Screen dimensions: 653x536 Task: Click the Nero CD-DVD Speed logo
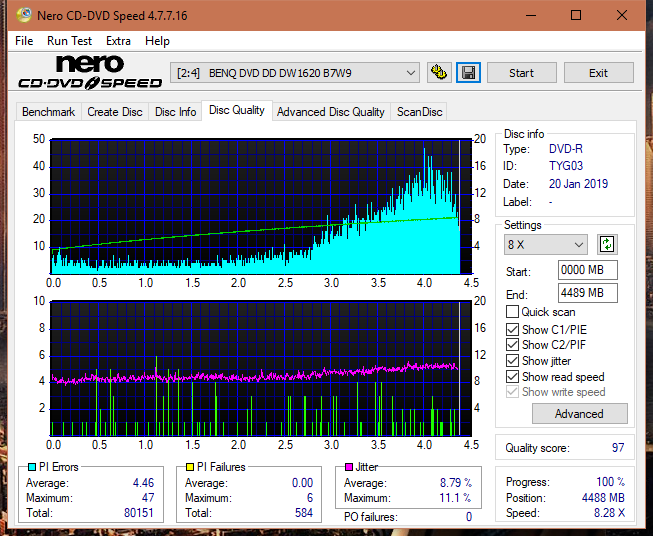click(90, 72)
